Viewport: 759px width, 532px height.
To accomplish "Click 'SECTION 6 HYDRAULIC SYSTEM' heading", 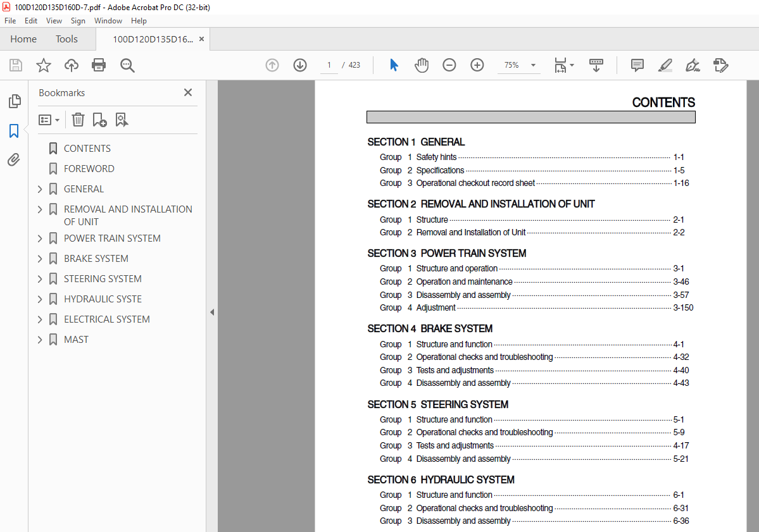I will (441, 479).
